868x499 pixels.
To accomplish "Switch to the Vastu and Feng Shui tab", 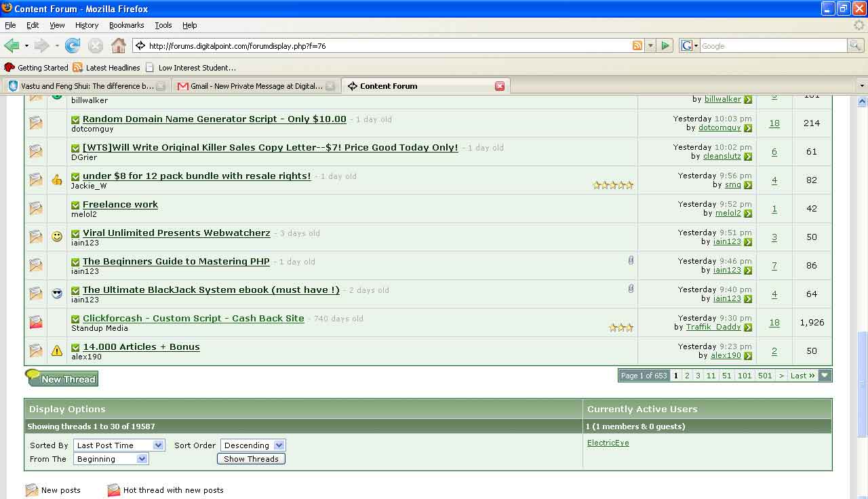I will click(86, 86).
